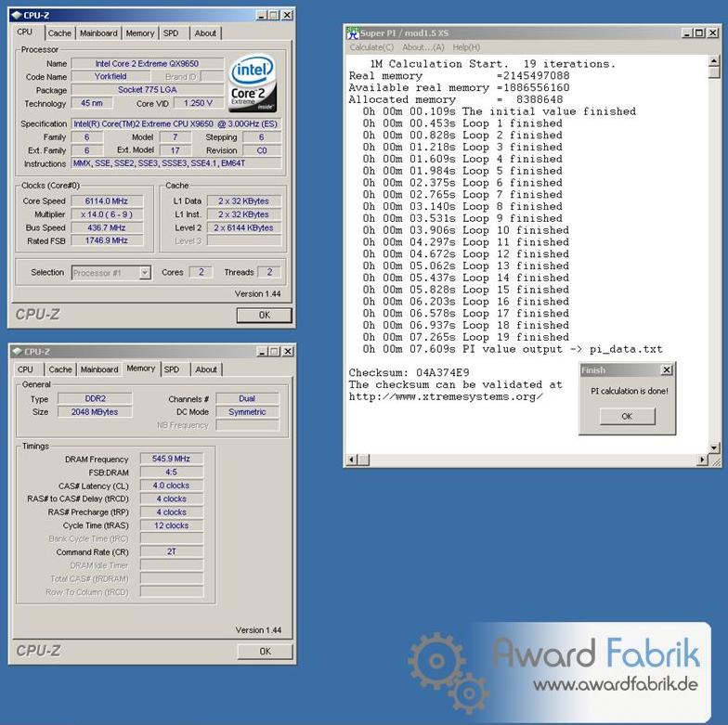This screenshot has height=725, width=728.
Task: Click the processor Name field 'Intel Core 2 Extreme QX9650'
Action: point(147,63)
